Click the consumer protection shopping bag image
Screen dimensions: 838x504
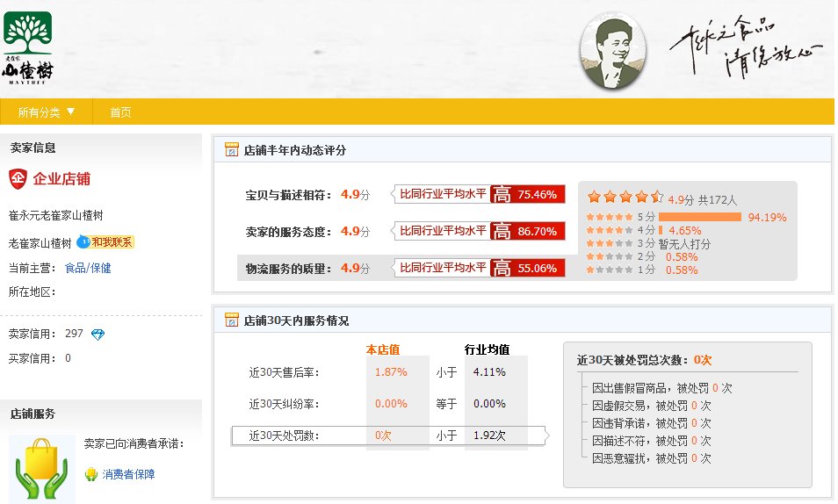(41, 470)
